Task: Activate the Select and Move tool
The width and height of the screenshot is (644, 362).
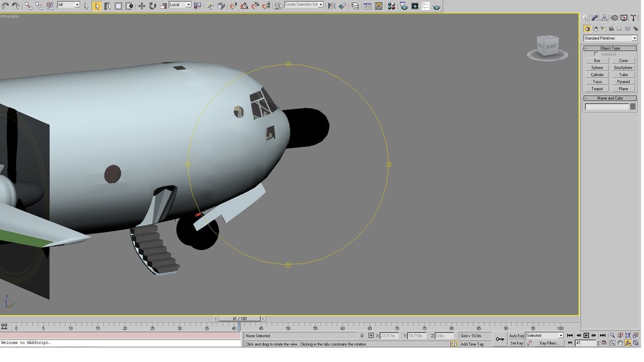Action: 142,6
